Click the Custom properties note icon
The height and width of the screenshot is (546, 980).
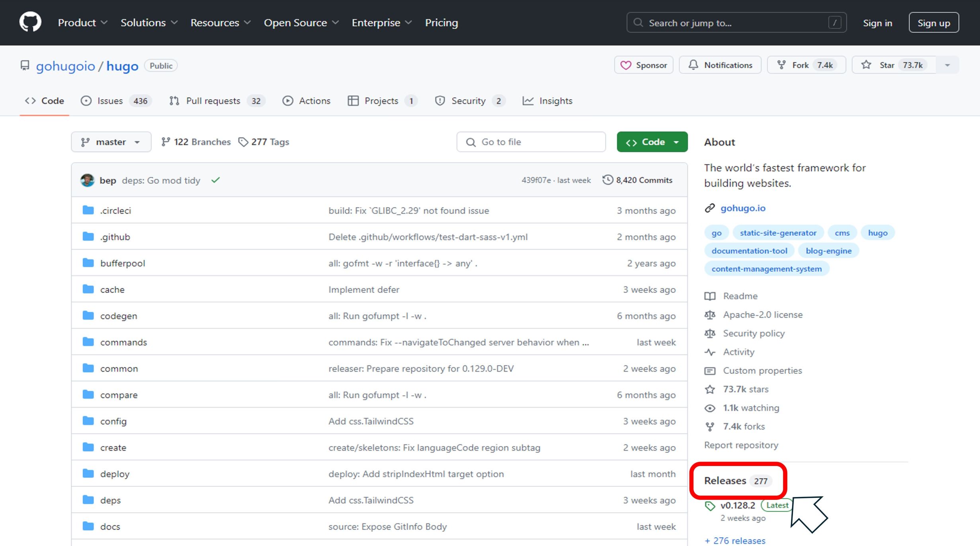(x=710, y=371)
